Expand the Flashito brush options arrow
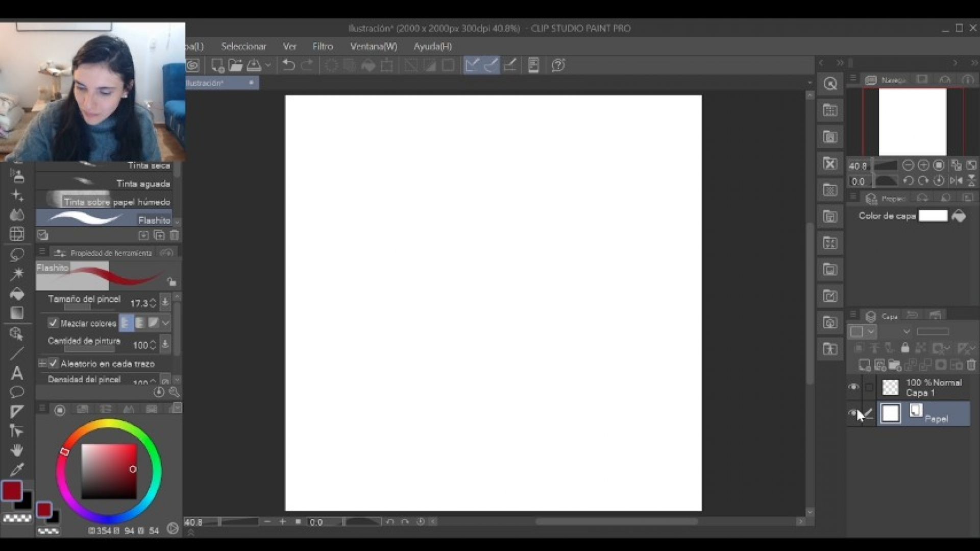This screenshot has width=980, height=551. [177, 222]
